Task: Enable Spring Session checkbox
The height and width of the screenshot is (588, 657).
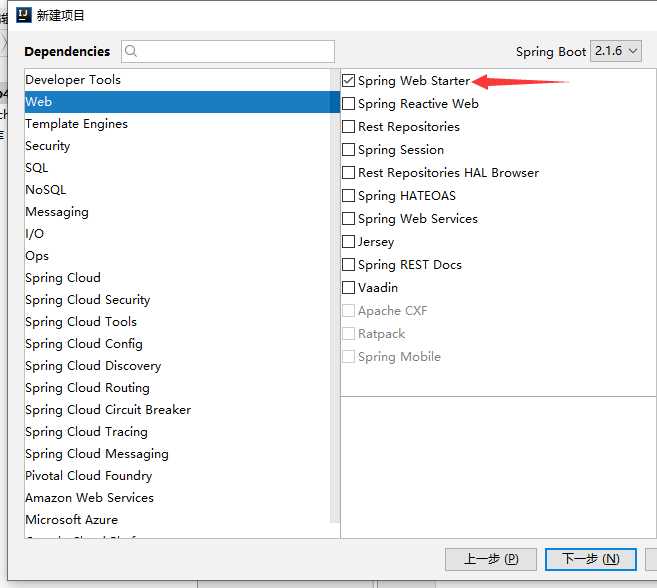Action: pos(349,150)
